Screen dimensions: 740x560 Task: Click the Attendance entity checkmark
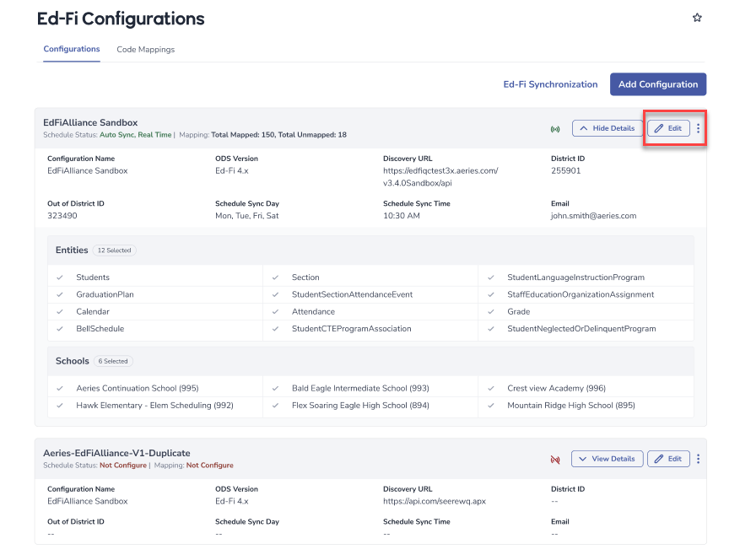[x=275, y=312]
